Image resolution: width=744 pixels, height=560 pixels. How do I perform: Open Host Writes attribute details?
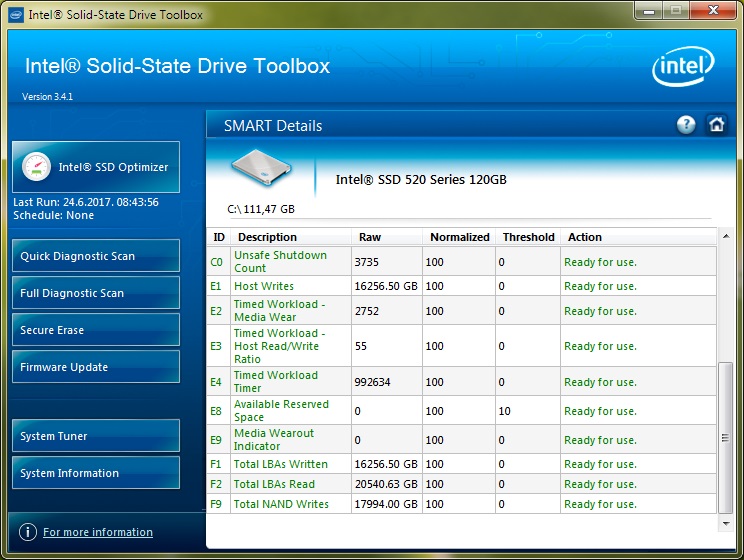point(263,286)
